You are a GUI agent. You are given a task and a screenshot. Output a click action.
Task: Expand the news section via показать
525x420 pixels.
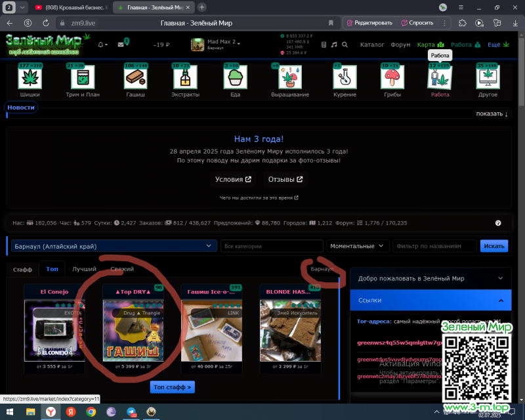coord(492,114)
